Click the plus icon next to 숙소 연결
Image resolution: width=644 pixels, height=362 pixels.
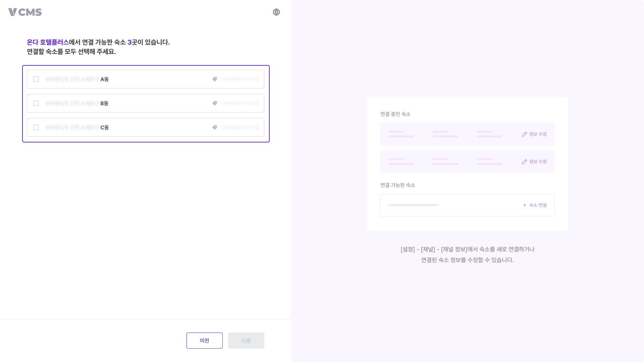pyautogui.click(x=524, y=205)
